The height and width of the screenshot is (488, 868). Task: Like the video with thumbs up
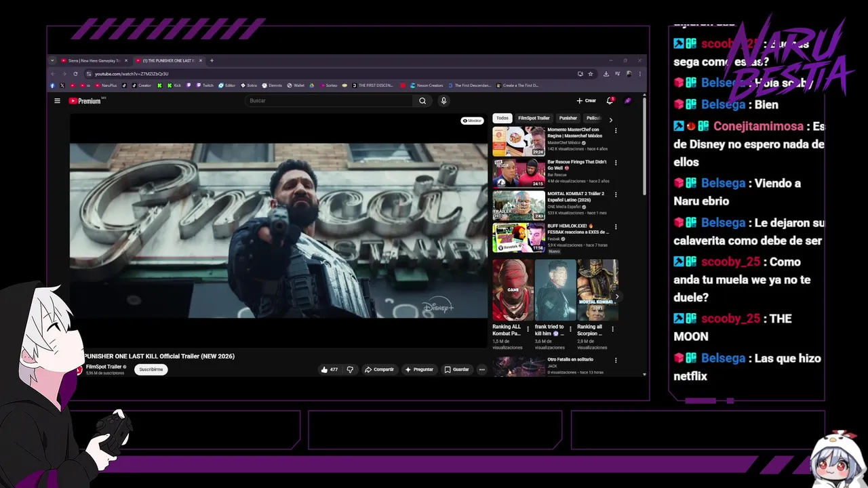coord(330,369)
